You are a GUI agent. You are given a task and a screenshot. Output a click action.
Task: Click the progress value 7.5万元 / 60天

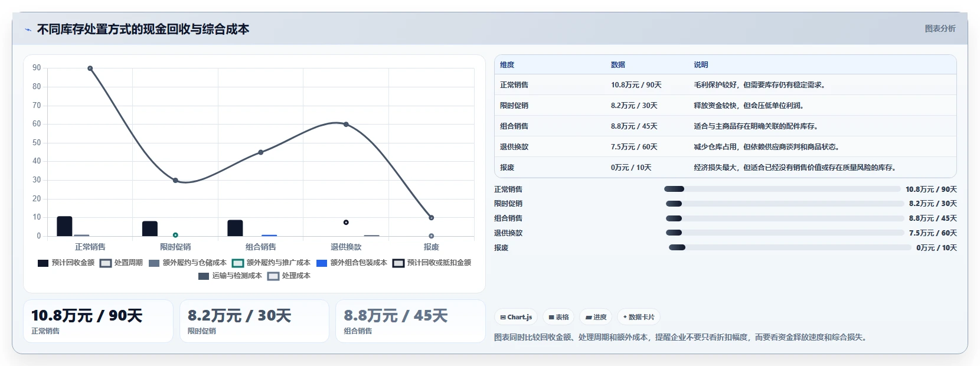pos(933,233)
